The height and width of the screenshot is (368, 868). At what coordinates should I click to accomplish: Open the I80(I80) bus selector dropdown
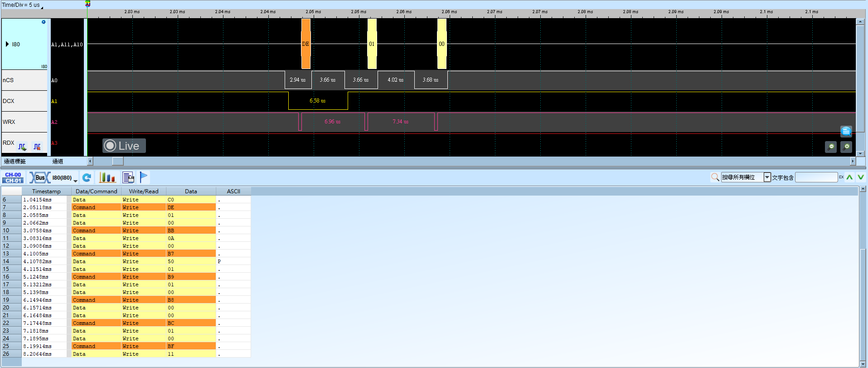tap(53, 177)
